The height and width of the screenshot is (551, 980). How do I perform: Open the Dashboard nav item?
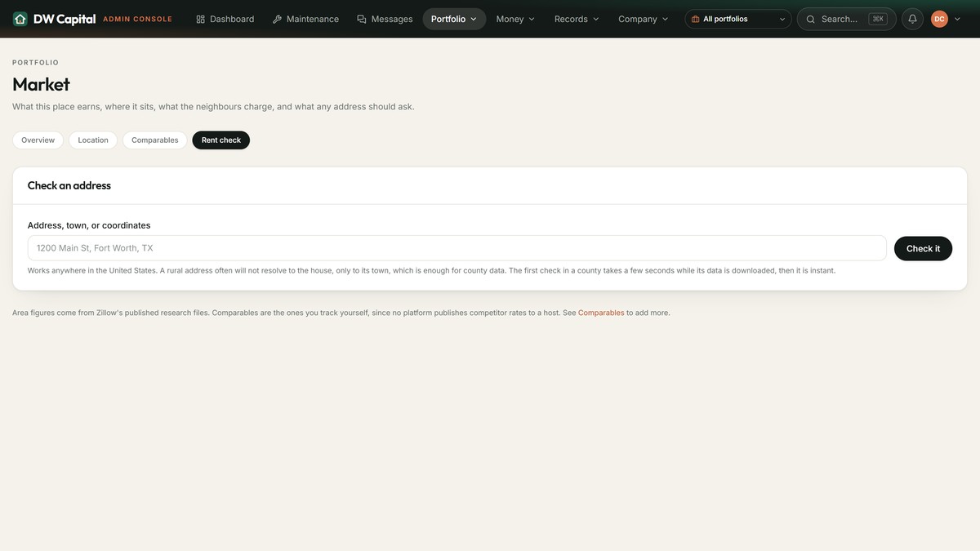(225, 19)
